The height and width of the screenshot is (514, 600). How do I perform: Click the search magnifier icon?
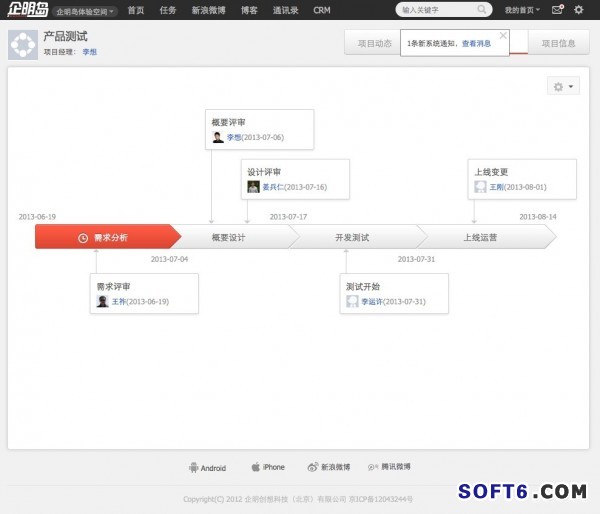483,10
